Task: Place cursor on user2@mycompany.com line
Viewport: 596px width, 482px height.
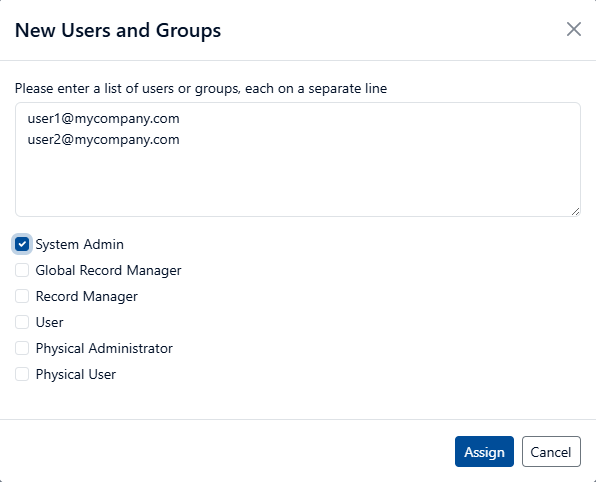Action: pyautogui.click(x=103, y=140)
